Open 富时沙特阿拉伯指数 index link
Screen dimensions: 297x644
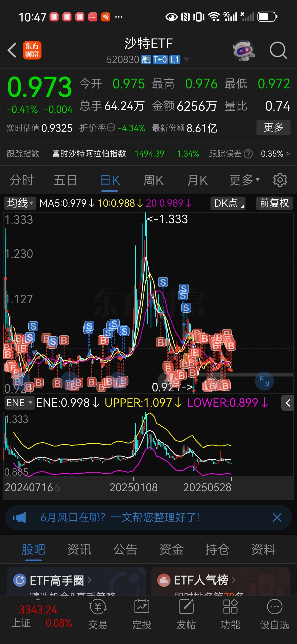[89, 154]
